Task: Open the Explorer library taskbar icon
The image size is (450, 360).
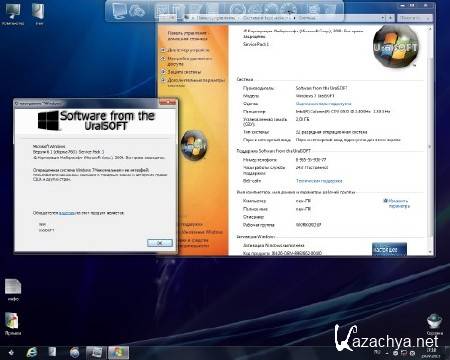Action: 53,353
